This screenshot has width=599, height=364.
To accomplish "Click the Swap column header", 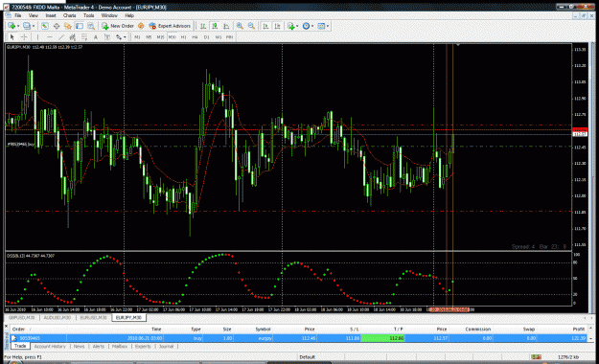I will coord(529,329).
